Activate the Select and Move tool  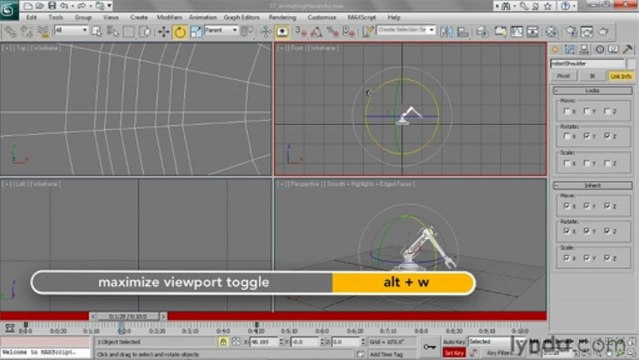[164, 31]
